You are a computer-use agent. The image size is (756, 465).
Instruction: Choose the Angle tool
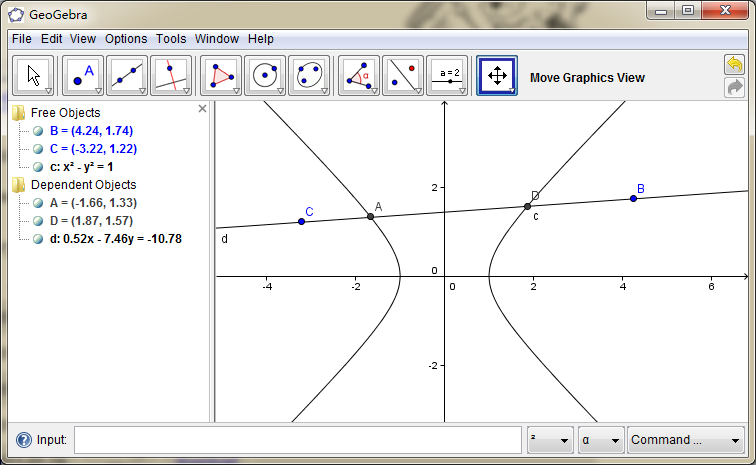[359, 76]
